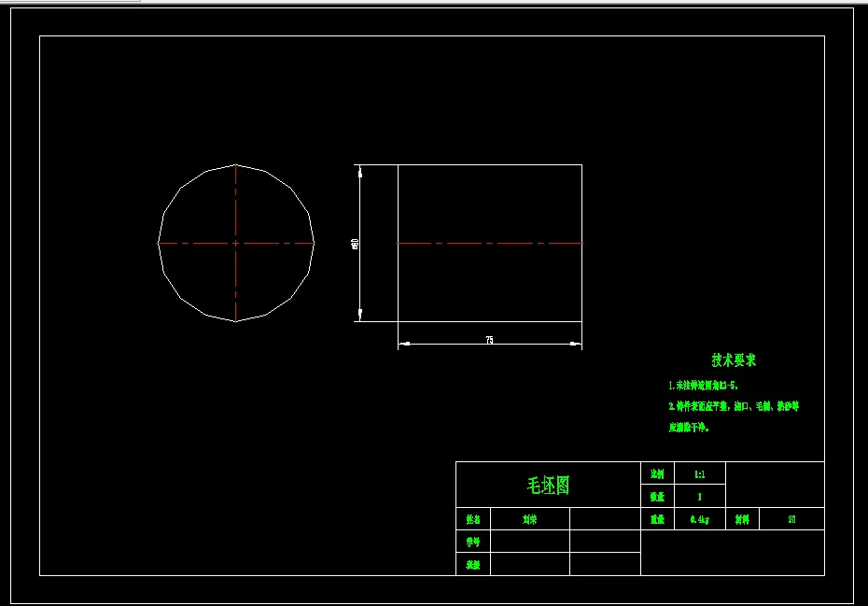The width and height of the screenshot is (868, 606).
Task: Click the quantity value 1 in the title block
Action: coord(700,497)
